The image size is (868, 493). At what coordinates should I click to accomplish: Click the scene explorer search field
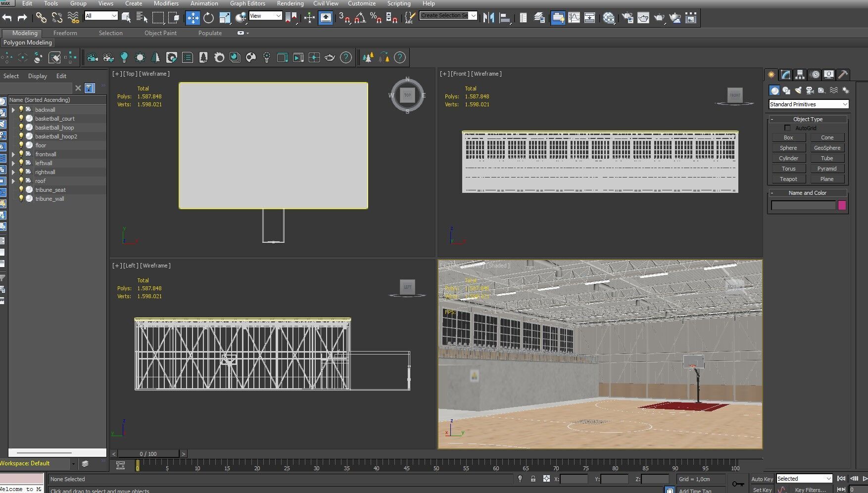coord(36,88)
